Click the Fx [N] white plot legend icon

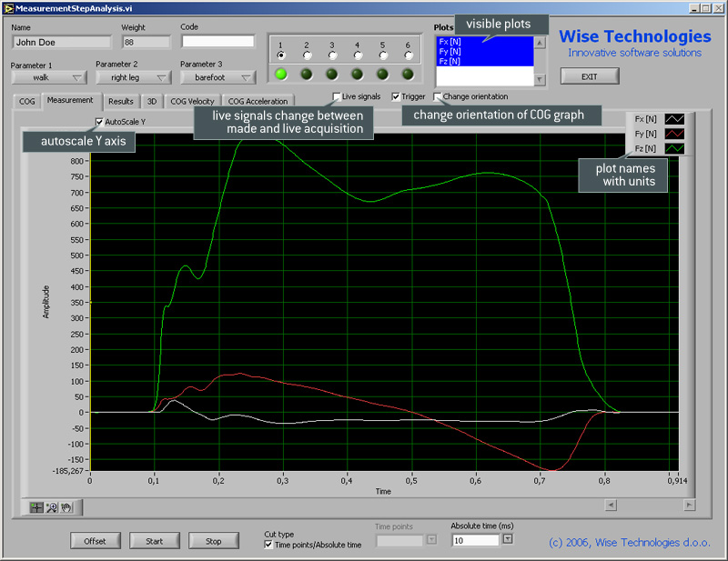click(674, 119)
